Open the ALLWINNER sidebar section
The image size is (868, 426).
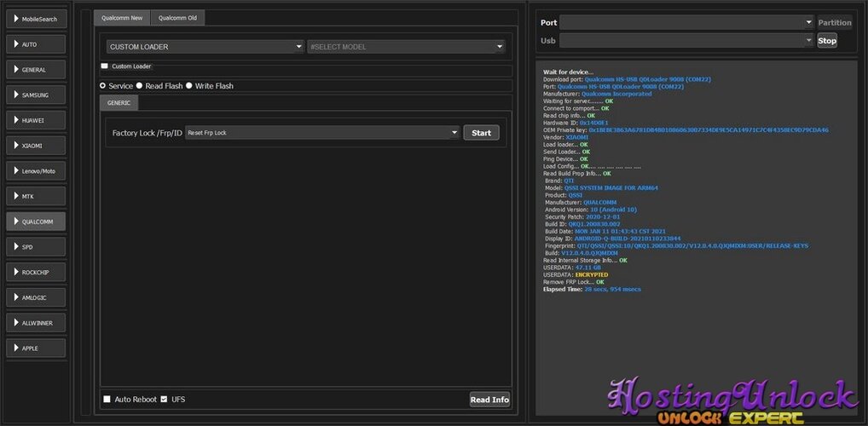click(36, 323)
